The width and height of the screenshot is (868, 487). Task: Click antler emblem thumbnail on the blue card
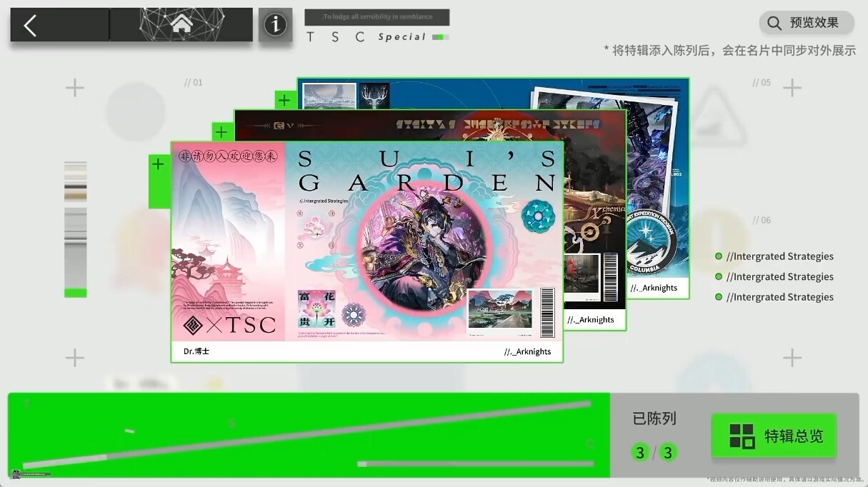(x=374, y=95)
